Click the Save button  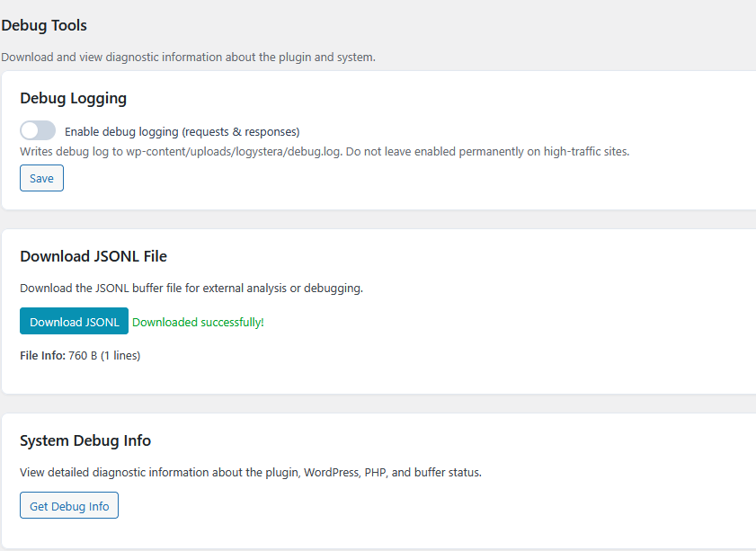41,178
